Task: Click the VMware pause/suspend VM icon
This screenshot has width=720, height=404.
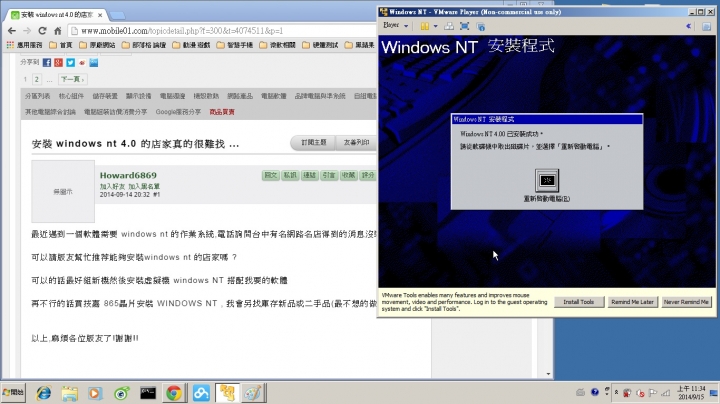Action: [425, 26]
